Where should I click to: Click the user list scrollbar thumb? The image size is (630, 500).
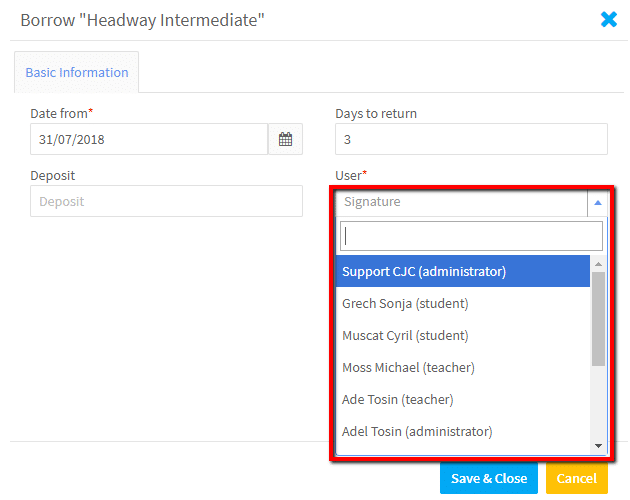[598, 319]
